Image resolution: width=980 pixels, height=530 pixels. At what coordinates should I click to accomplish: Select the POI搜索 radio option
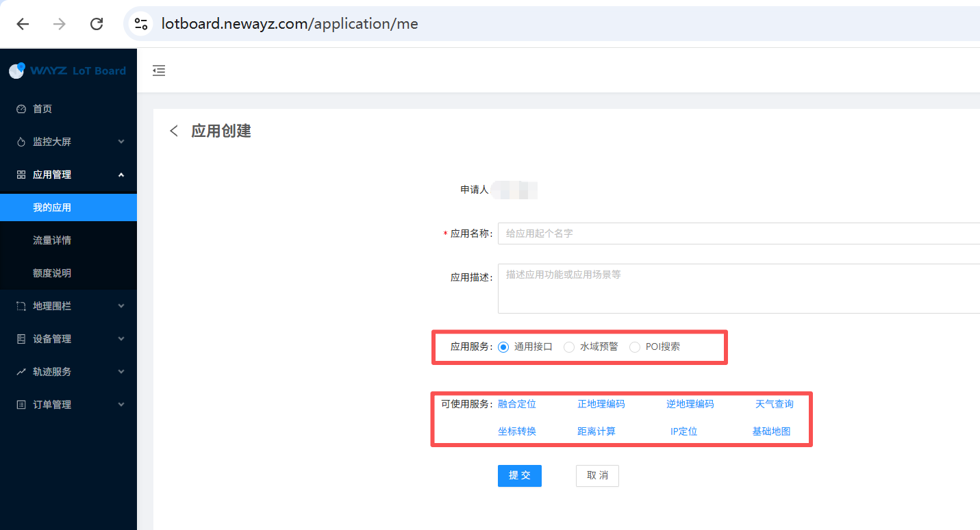(x=635, y=347)
